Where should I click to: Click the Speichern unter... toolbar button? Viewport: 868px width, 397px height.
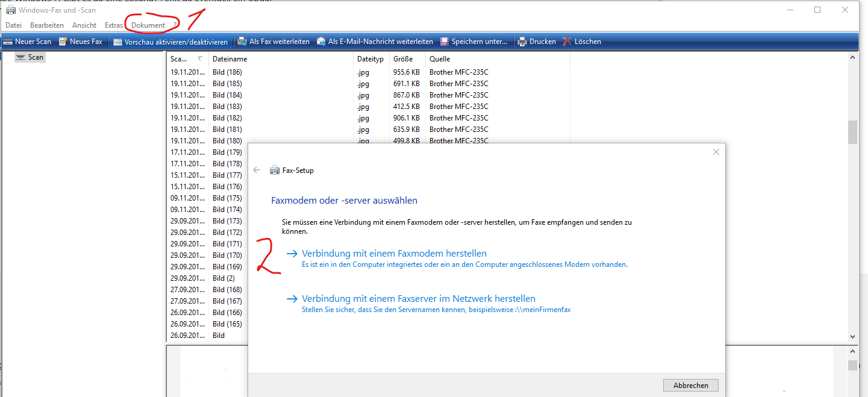473,42
